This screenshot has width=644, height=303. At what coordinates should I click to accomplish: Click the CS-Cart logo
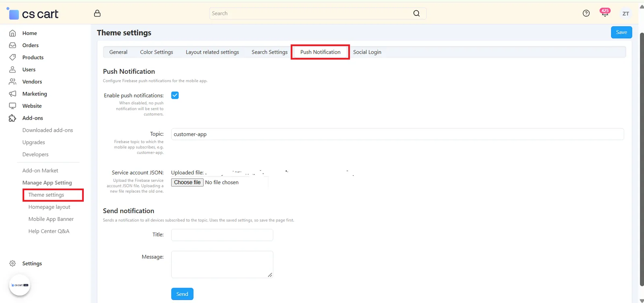[x=33, y=14]
